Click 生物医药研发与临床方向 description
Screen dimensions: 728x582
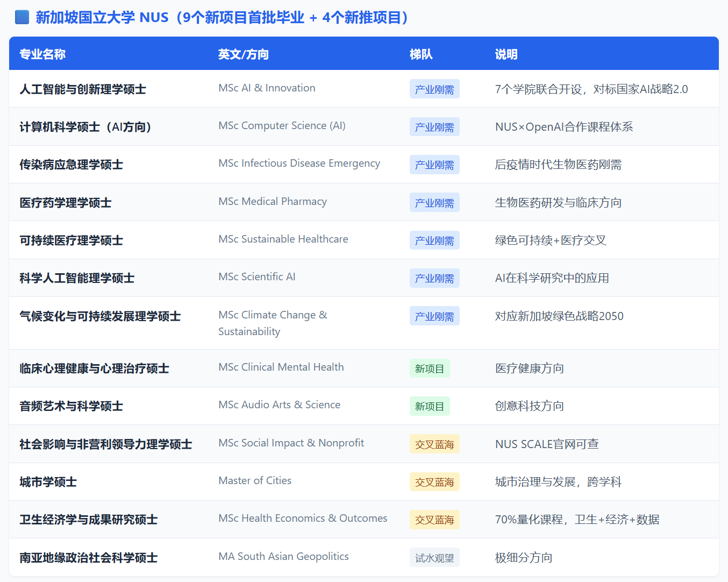tap(558, 203)
